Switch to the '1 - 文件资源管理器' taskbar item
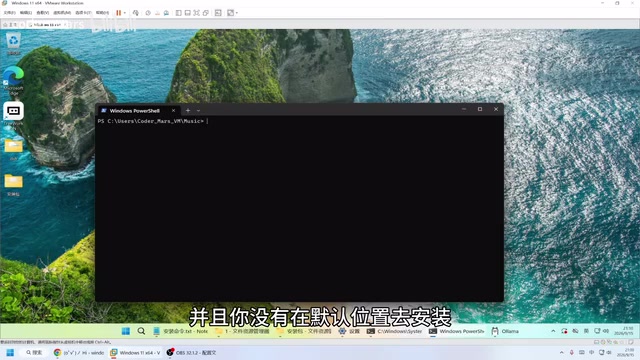This screenshot has width=640, height=360. 242,331
